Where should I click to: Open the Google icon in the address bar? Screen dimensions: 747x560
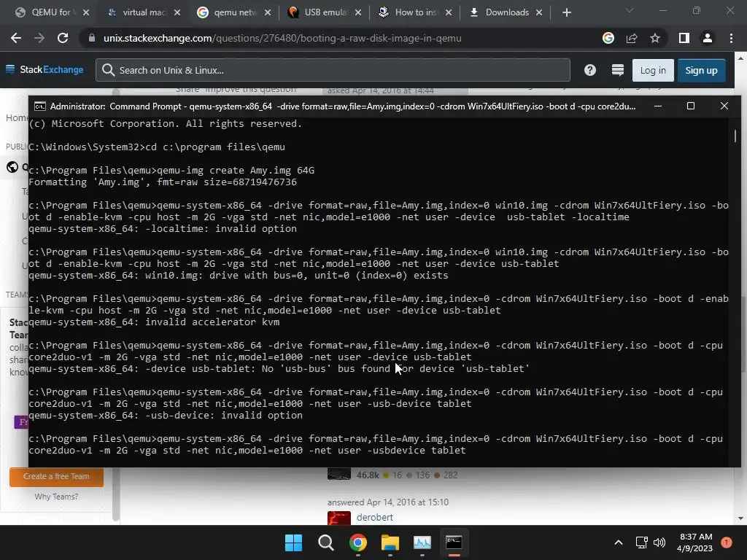(608, 38)
